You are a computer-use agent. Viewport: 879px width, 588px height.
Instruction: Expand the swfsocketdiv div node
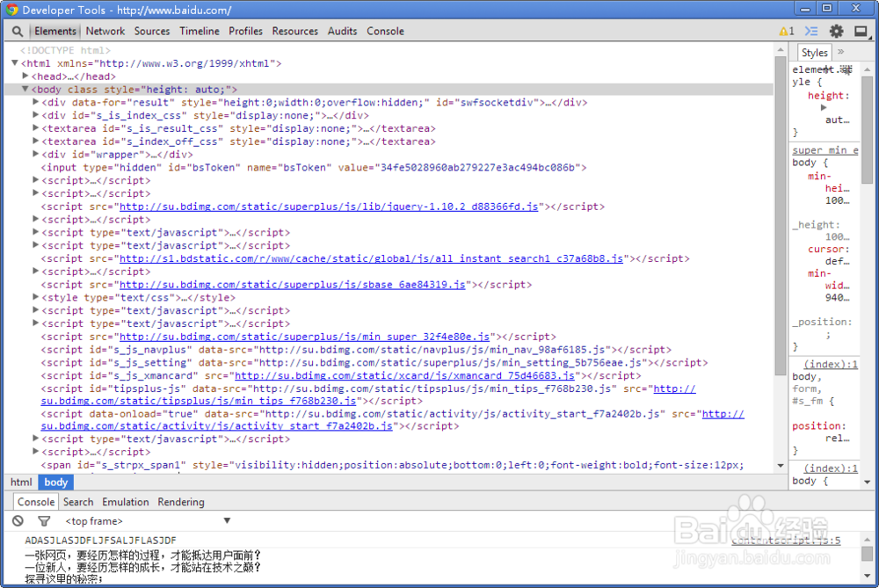coord(35,101)
